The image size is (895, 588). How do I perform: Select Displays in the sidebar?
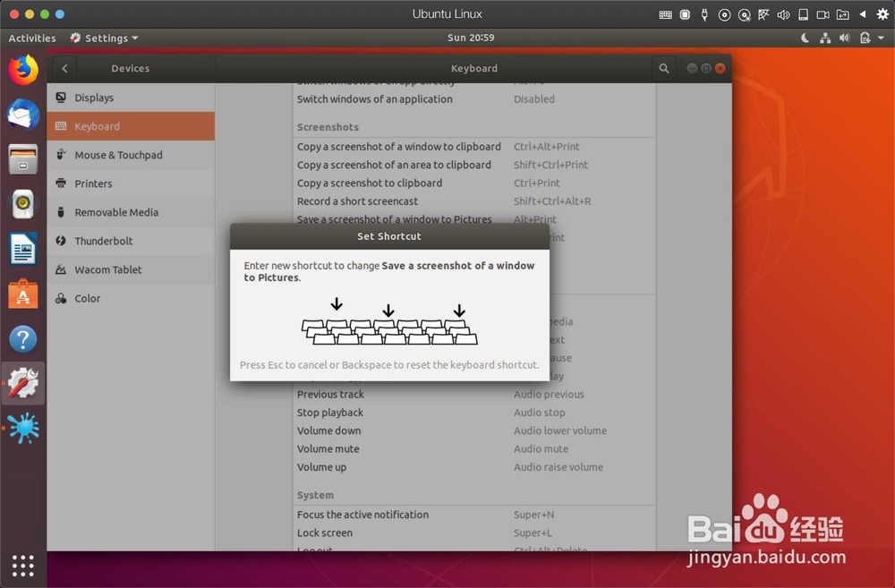[x=131, y=98]
